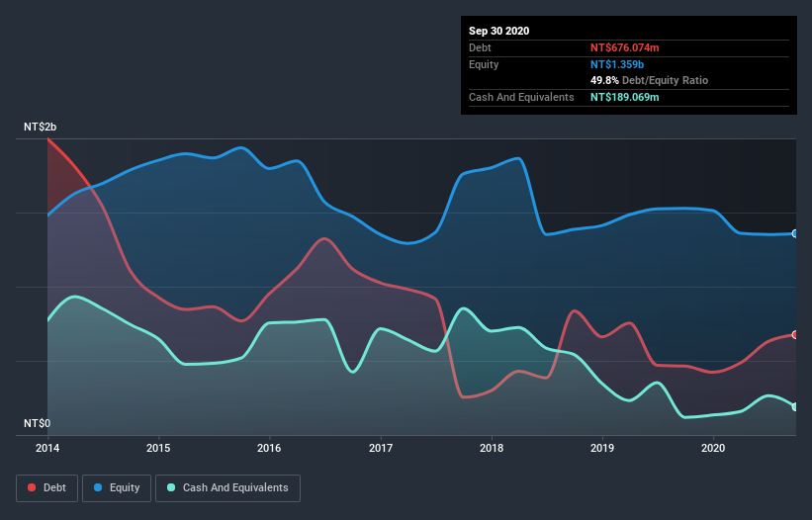
Task: Click the 2020 x-axis label
Action: click(713, 448)
